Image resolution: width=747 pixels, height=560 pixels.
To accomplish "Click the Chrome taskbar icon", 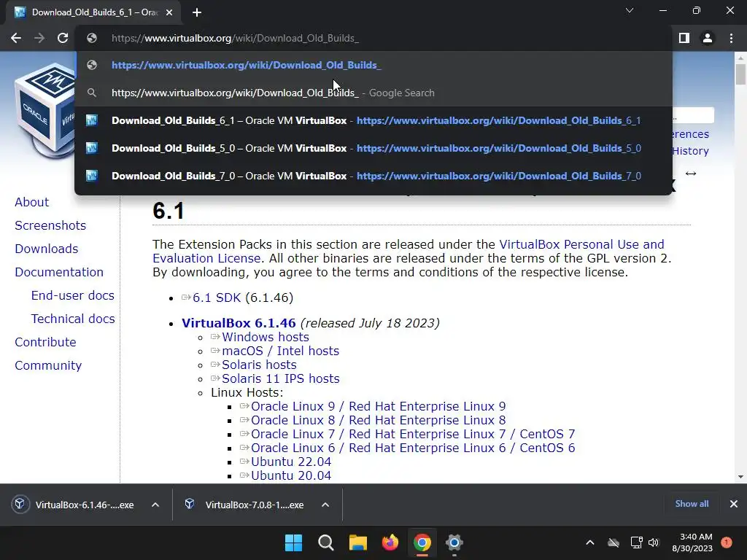I will click(x=422, y=542).
